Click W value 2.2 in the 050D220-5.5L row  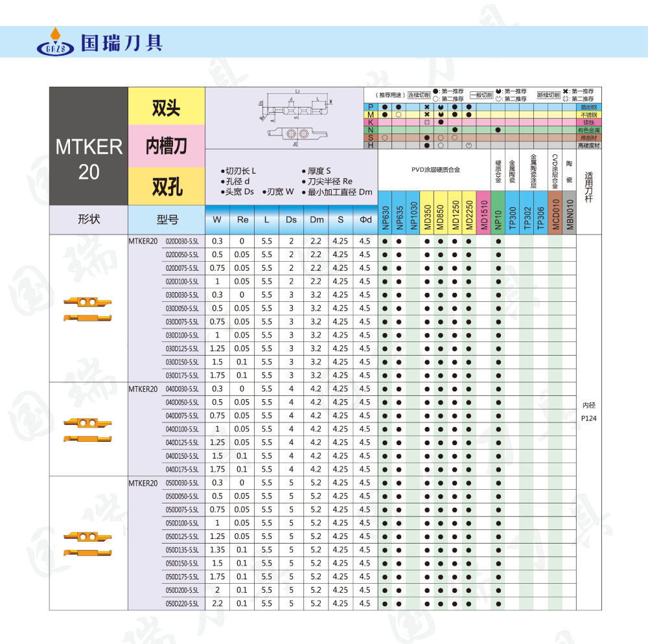pyautogui.click(x=217, y=604)
